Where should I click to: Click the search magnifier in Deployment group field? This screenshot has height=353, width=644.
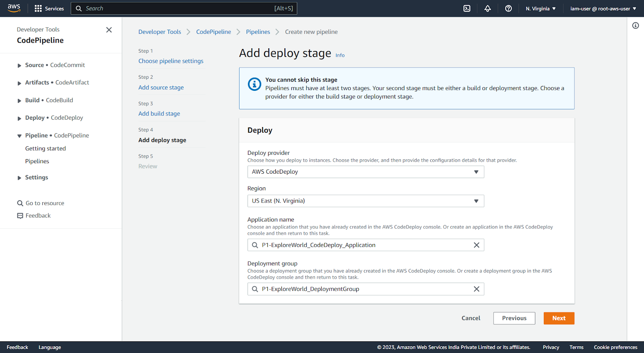(x=255, y=289)
